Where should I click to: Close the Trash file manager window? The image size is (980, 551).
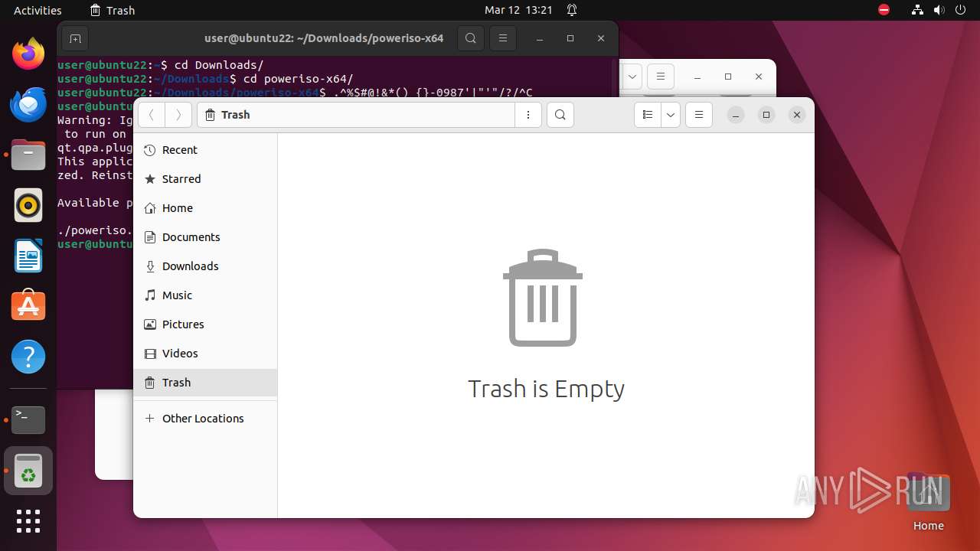(x=797, y=115)
